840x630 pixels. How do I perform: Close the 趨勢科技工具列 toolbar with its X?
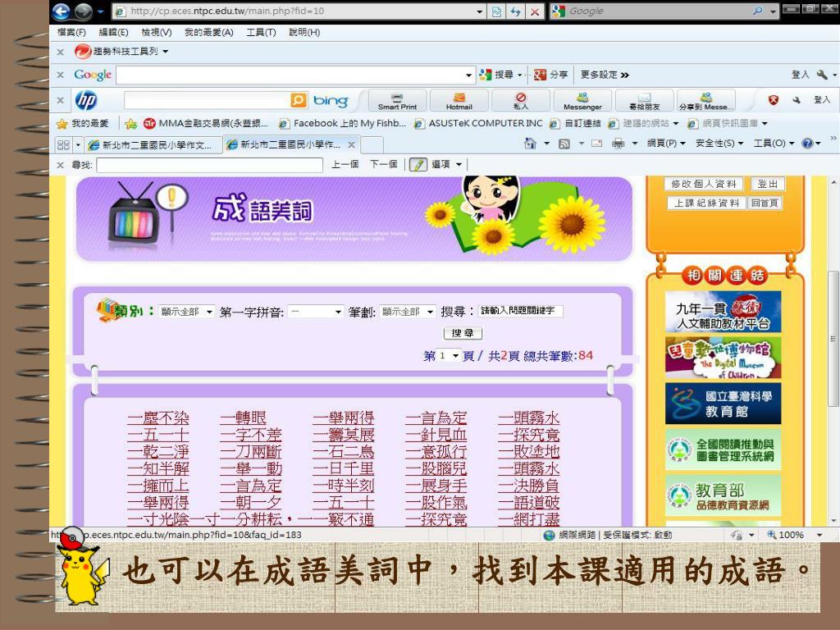click(61, 52)
